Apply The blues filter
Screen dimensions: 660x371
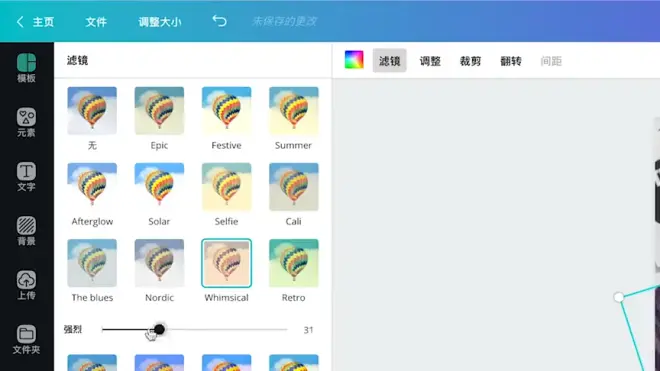(92, 263)
